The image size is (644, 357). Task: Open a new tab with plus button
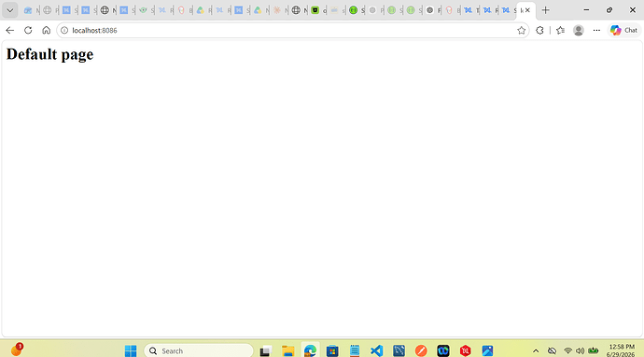[x=545, y=10]
